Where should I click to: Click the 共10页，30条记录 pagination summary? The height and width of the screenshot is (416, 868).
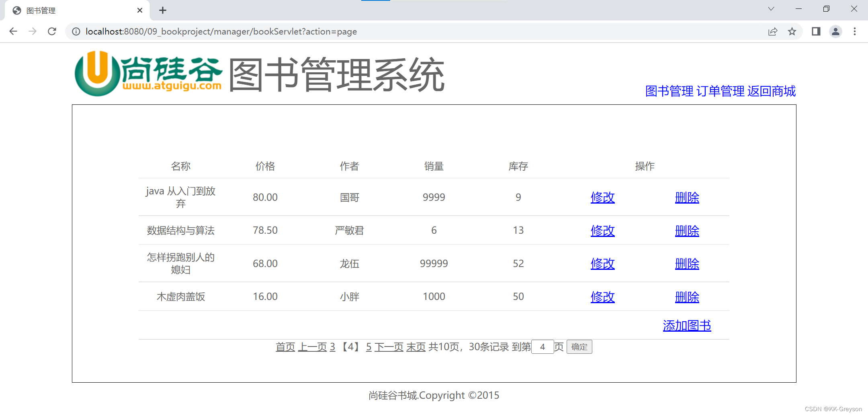469,347
